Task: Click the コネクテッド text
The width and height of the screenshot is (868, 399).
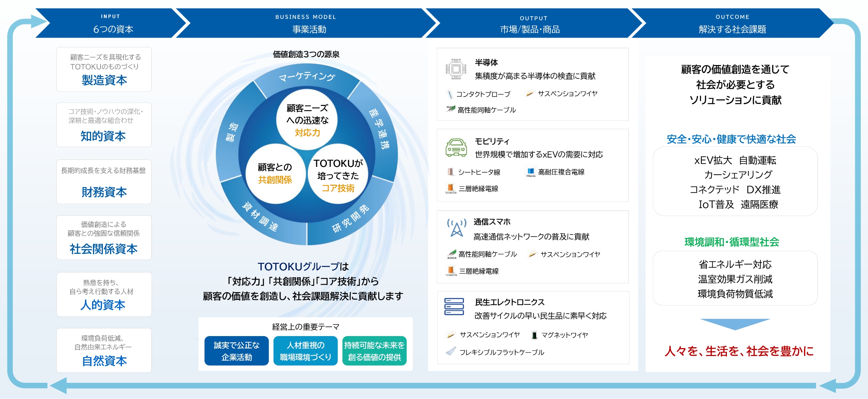Action: pos(714,190)
